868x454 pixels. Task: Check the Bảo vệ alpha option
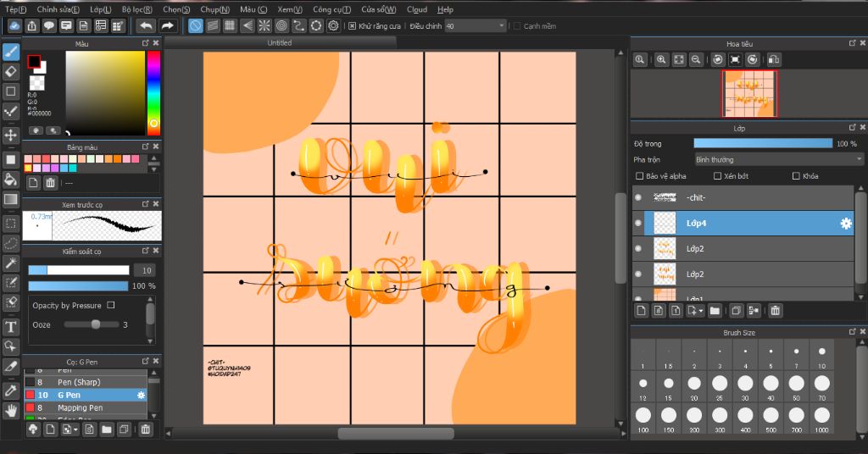[x=639, y=176]
